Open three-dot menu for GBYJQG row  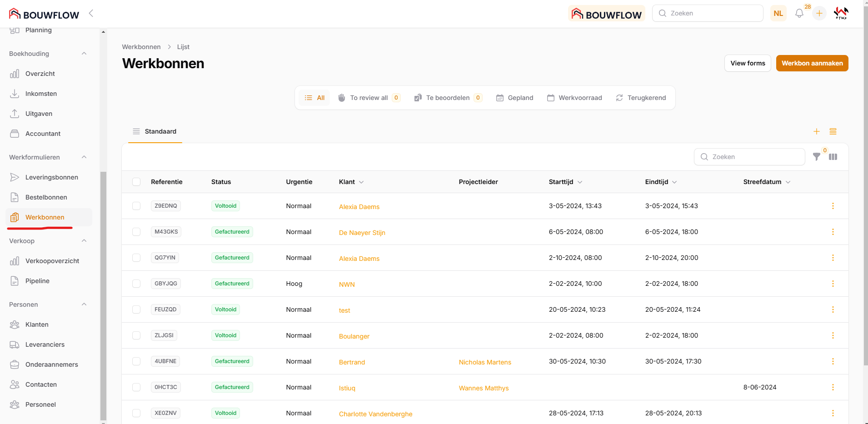[x=833, y=284]
